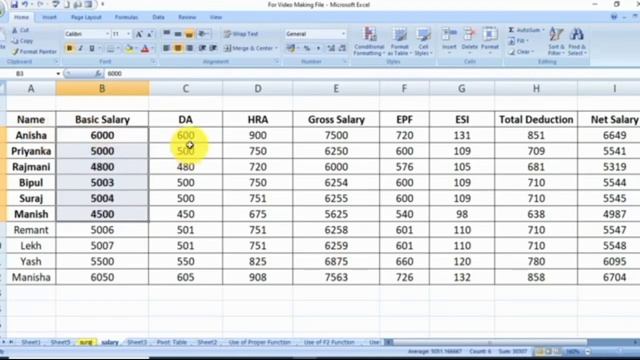Click the Insert Function fx icon
640x360 pixels.
point(98,73)
